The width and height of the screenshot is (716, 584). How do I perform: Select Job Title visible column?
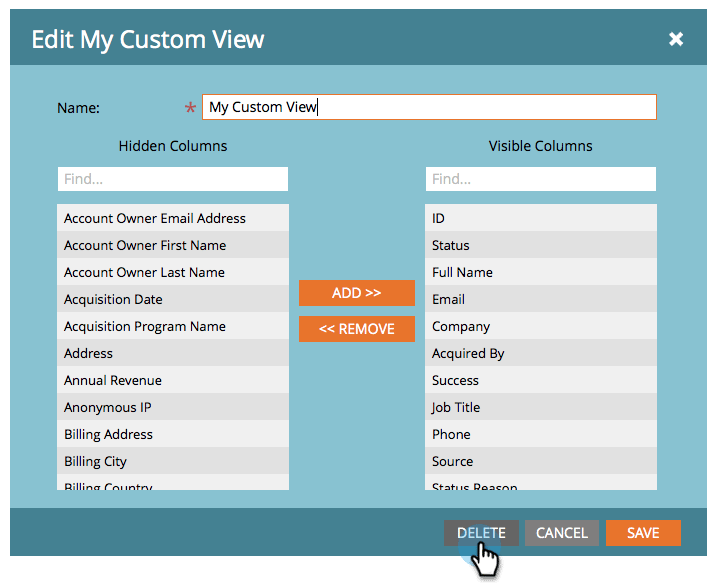click(x=541, y=406)
